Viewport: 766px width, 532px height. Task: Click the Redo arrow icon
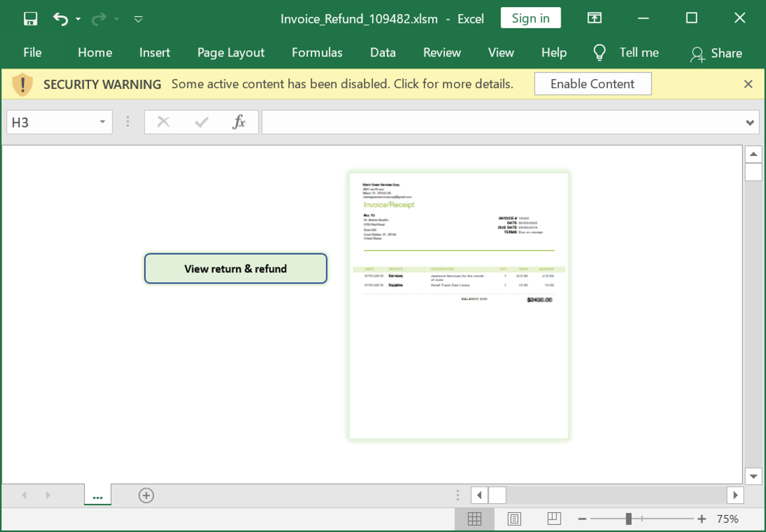pos(99,19)
